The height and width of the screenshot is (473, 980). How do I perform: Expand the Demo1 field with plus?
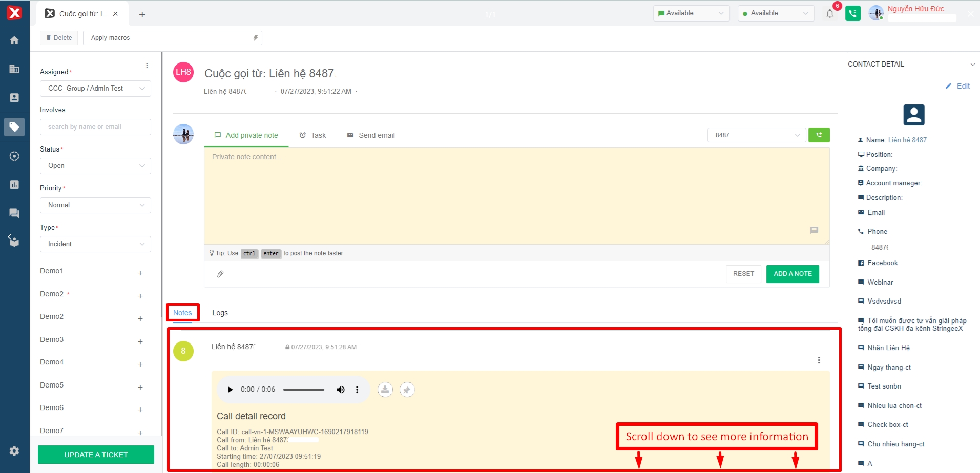click(140, 273)
